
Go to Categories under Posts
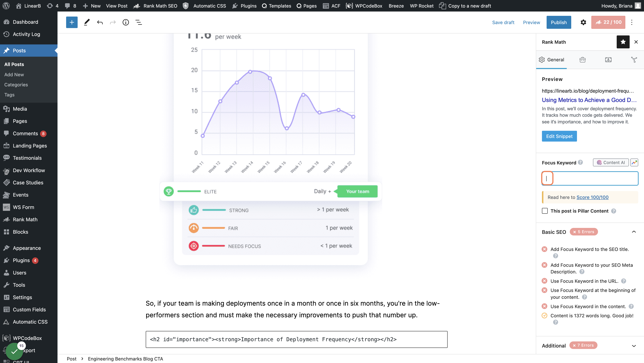click(16, 85)
